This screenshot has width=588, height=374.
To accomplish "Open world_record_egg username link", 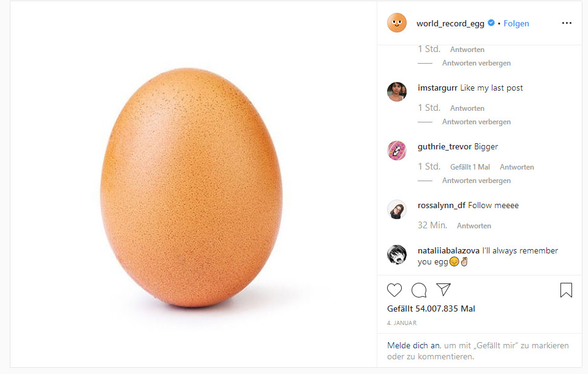I will (450, 23).
